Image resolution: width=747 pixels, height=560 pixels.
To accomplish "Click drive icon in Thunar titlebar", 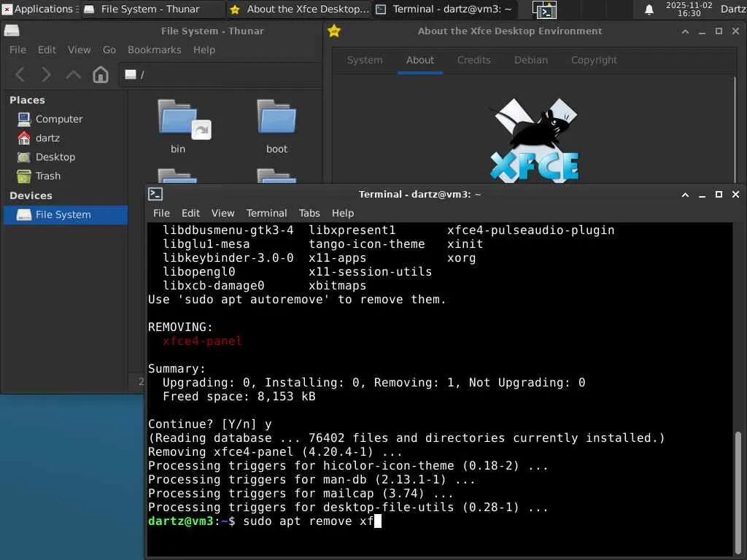I will [12, 31].
